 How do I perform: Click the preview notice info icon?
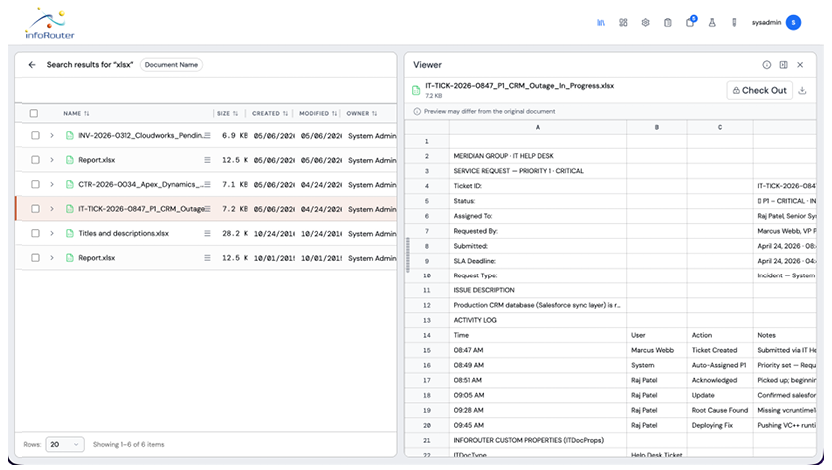417,111
